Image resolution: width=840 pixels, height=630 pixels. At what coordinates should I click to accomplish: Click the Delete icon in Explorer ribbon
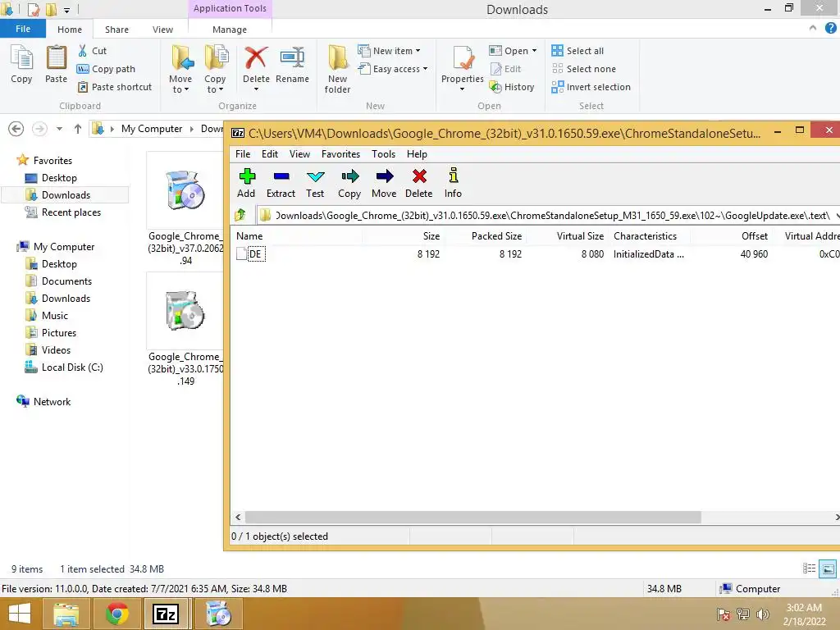pyautogui.click(x=256, y=58)
